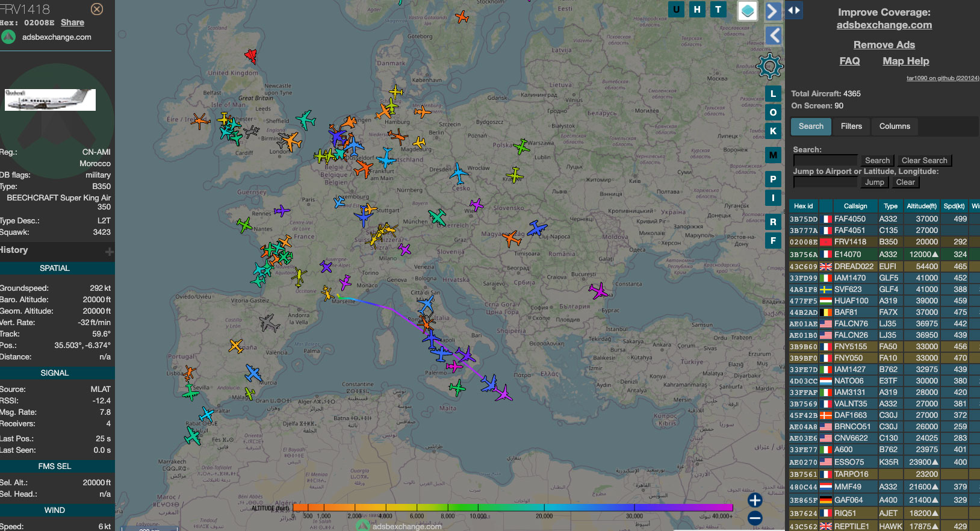Sort table by Altitude(ft) column
The image size is (980, 531).
(922, 206)
